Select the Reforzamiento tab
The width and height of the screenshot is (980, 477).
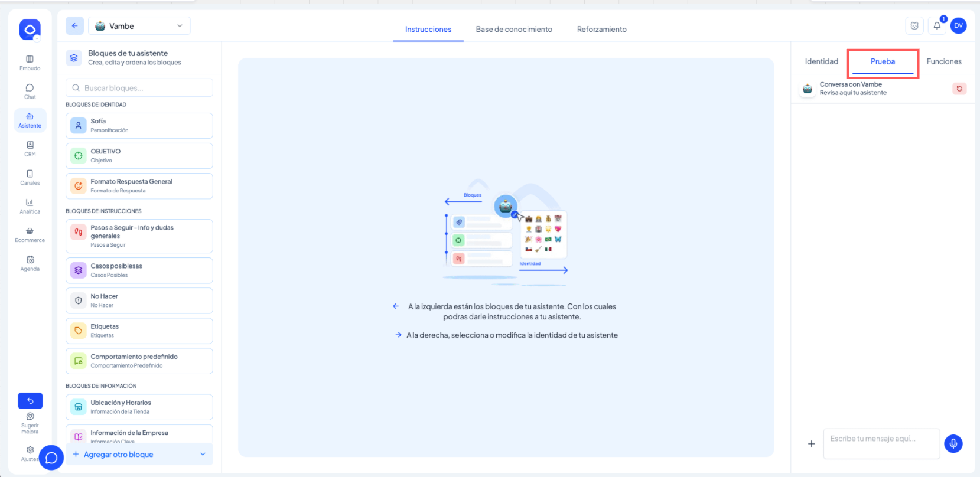[x=601, y=29]
